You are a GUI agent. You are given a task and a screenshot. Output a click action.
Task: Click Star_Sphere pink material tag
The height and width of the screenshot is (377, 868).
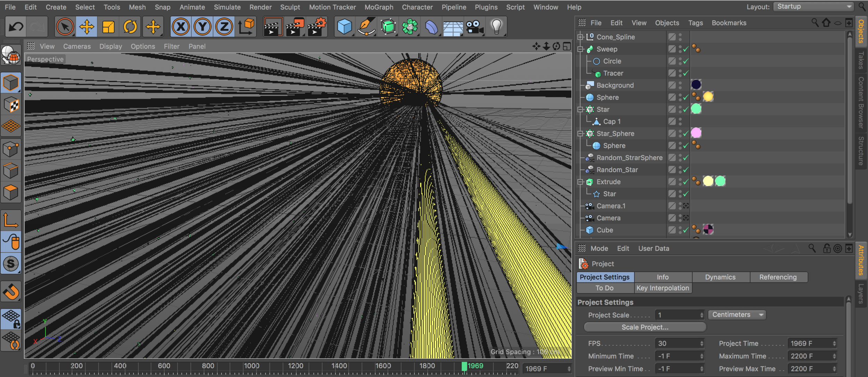tap(696, 133)
